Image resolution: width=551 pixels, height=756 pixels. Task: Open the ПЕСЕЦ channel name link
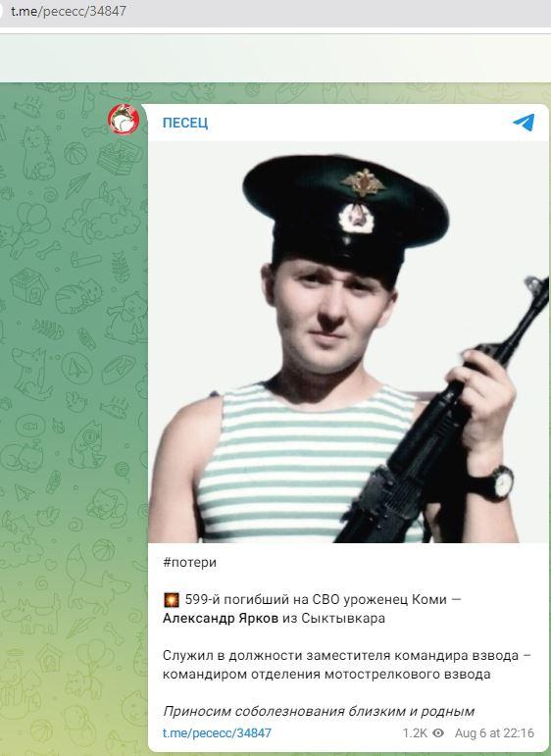(x=185, y=123)
